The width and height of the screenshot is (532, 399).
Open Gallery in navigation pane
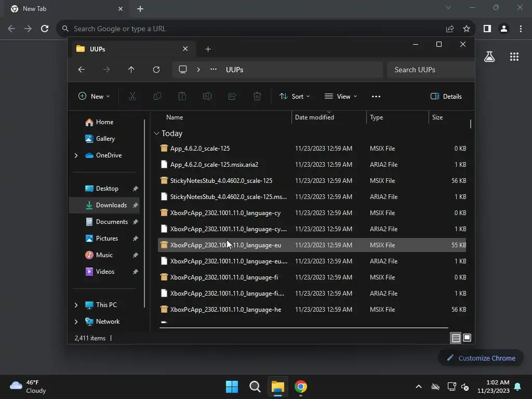click(104, 138)
